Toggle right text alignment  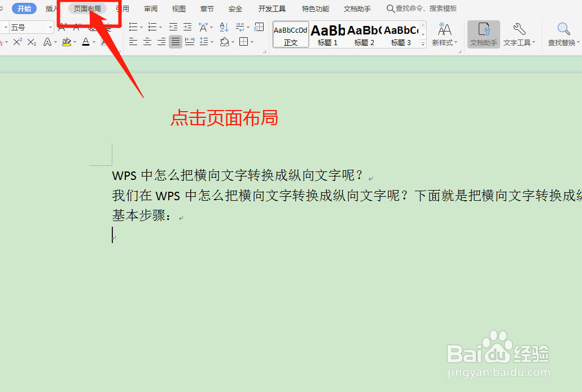[x=161, y=42]
